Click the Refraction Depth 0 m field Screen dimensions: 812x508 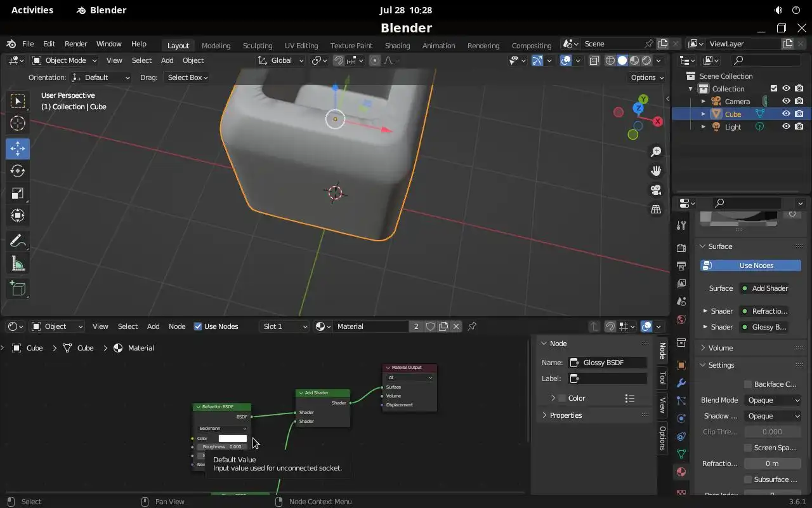click(x=772, y=464)
